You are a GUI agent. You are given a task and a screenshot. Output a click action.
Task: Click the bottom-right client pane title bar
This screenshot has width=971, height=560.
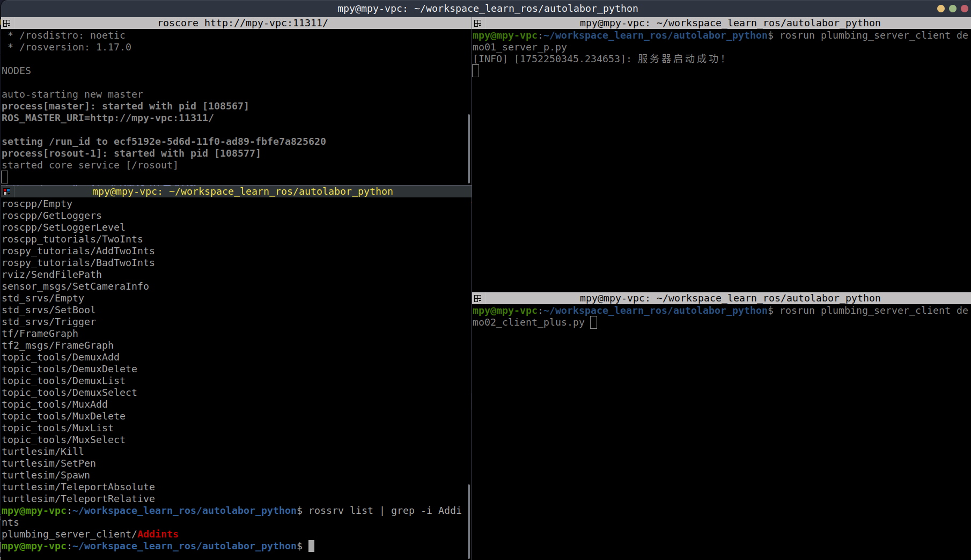730,298
